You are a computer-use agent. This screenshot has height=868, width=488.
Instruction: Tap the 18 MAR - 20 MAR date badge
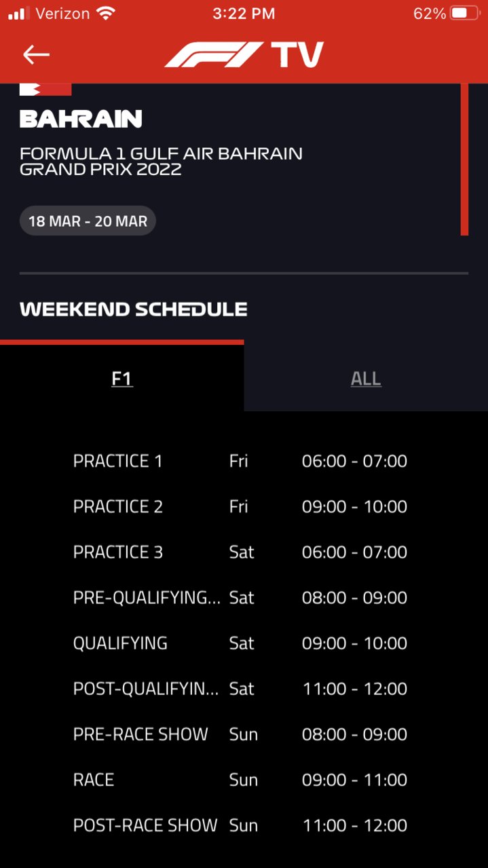[x=88, y=221]
